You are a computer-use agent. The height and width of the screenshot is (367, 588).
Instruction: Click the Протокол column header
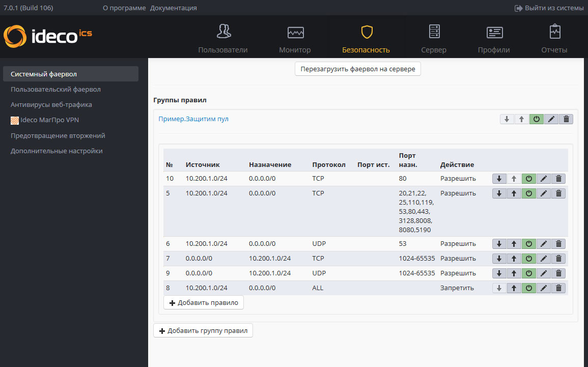coord(329,164)
